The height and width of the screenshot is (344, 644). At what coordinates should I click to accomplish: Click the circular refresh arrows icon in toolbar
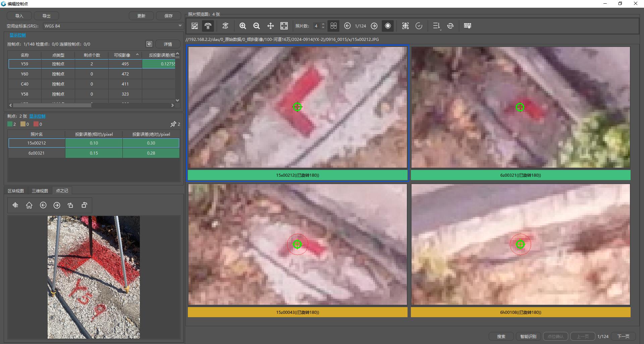450,26
